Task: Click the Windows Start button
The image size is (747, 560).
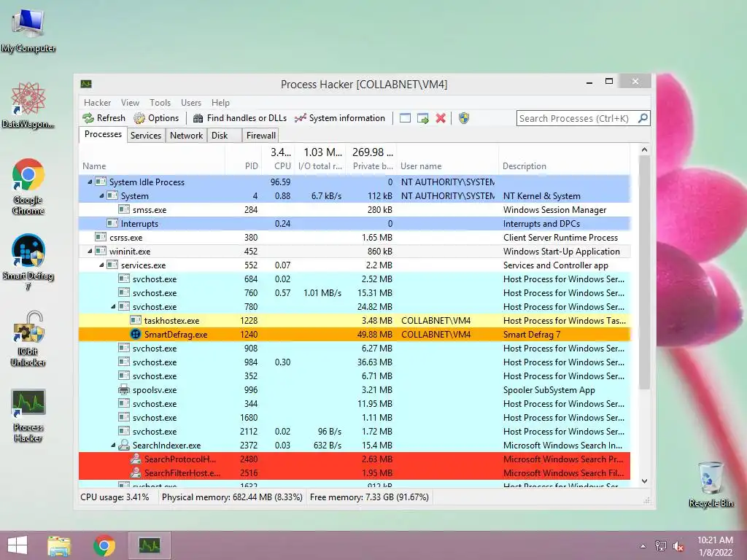Action: click(x=18, y=545)
